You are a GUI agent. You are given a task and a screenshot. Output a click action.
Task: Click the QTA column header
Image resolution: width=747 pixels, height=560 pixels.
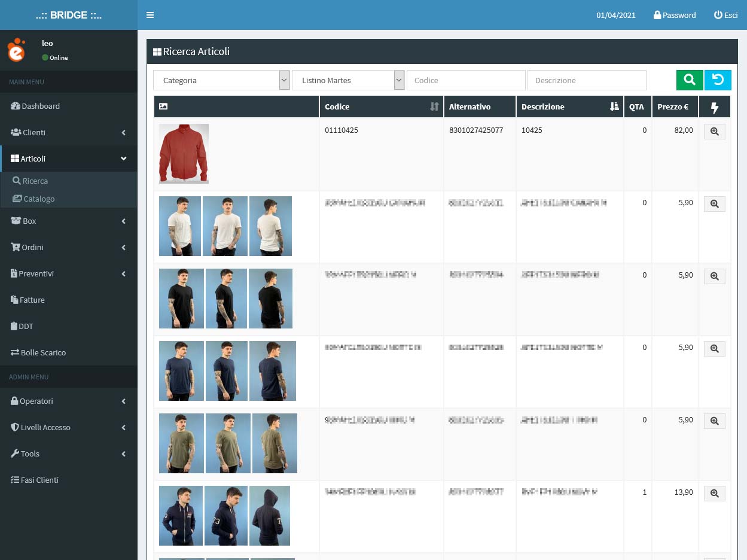[636, 106]
